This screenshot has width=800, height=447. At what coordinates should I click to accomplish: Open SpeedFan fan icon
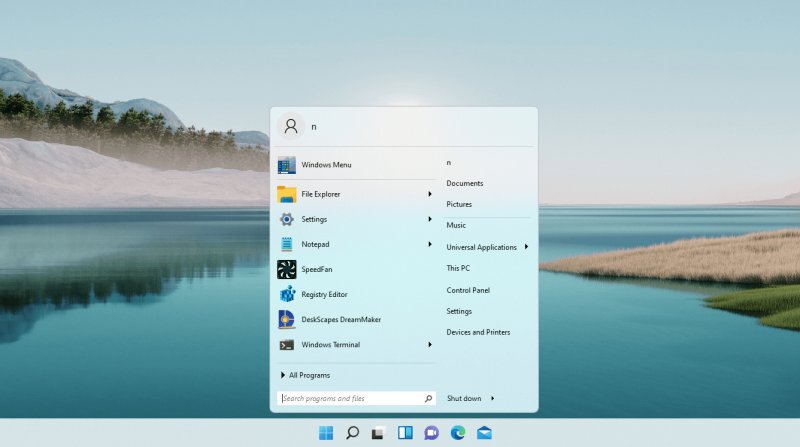click(x=286, y=269)
